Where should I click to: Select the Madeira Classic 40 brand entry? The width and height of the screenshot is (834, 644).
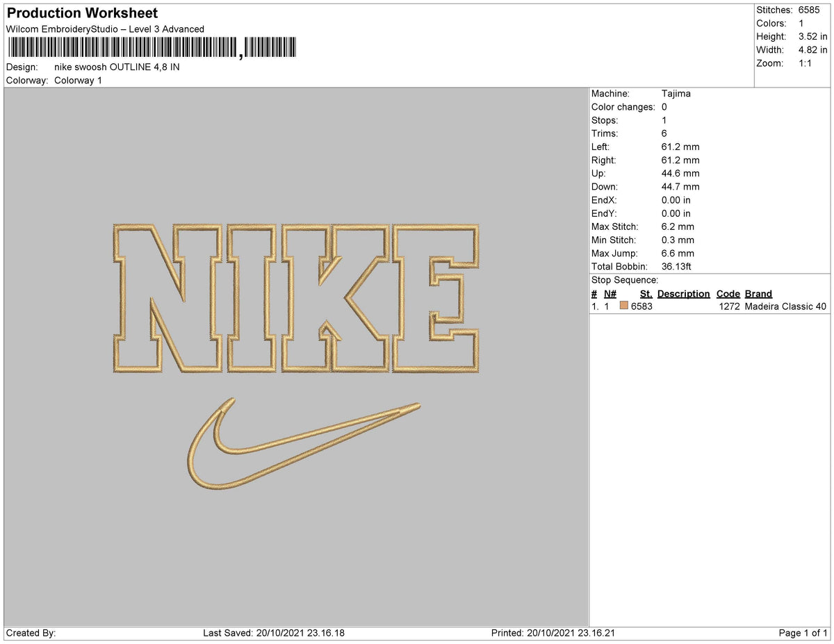click(785, 306)
